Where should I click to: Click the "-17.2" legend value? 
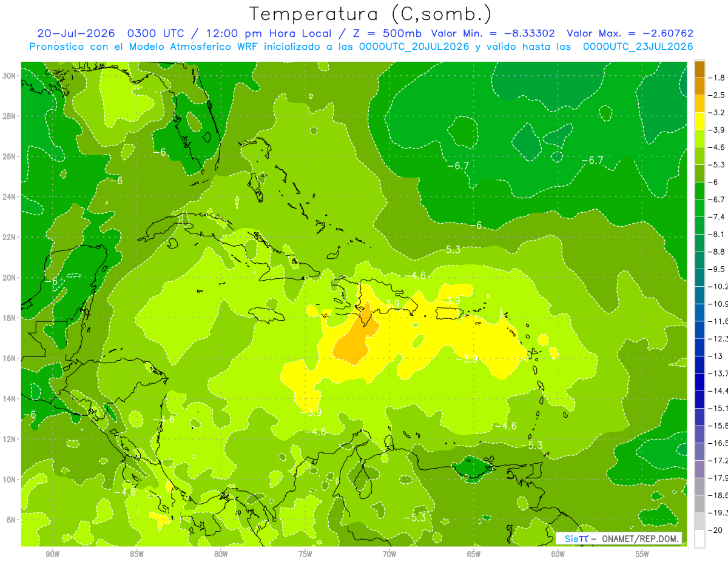[718, 460]
